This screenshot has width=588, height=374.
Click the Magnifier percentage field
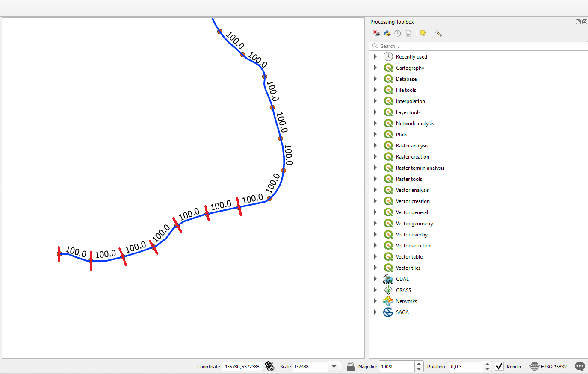pyautogui.click(x=397, y=366)
